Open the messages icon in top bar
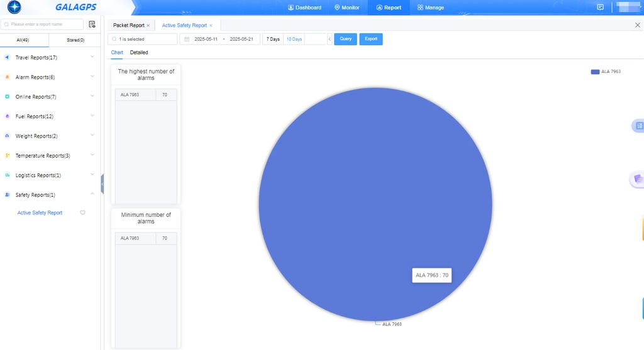This screenshot has height=350, width=644. click(600, 8)
